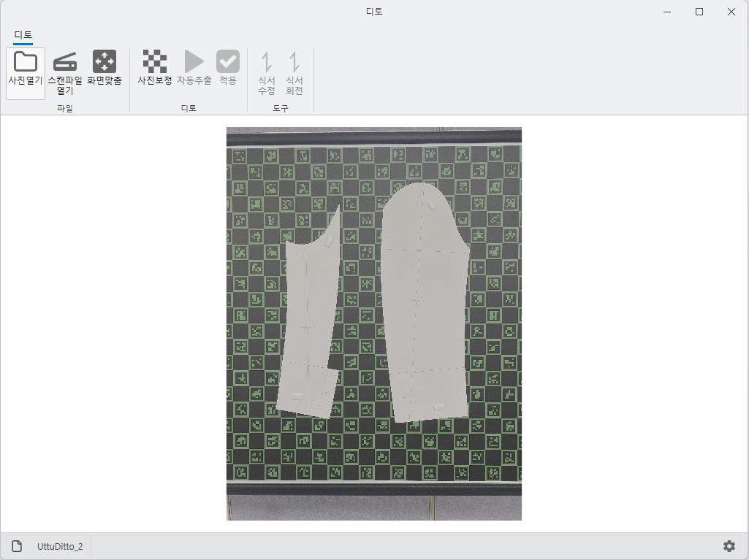Image resolution: width=749 pixels, height=560 pixels.
Task: Maximize the 디토 window
Action: coord(699,12)
